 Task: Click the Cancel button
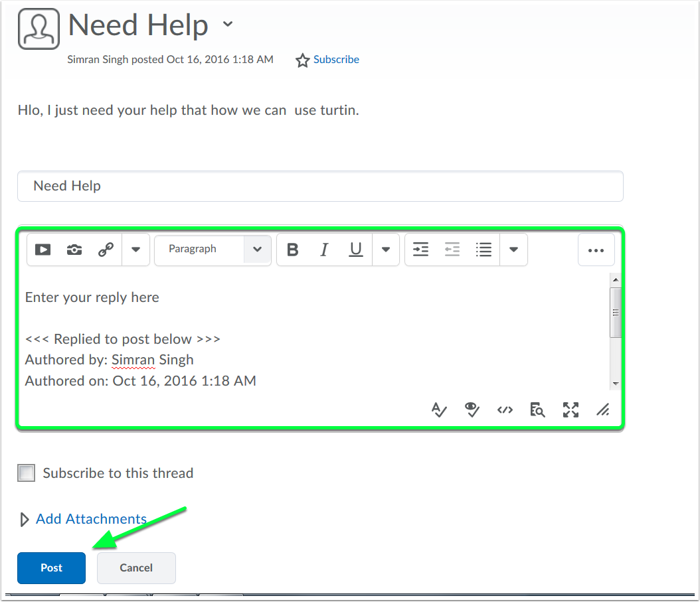click(136, 567)
